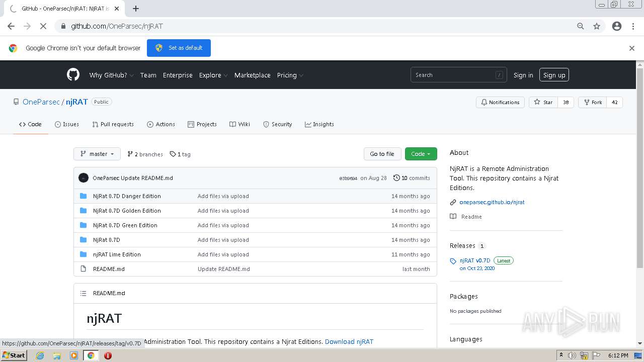Show hidden system tray icons
This screenshot has height=362, width=644.
[x=561, y=355]
